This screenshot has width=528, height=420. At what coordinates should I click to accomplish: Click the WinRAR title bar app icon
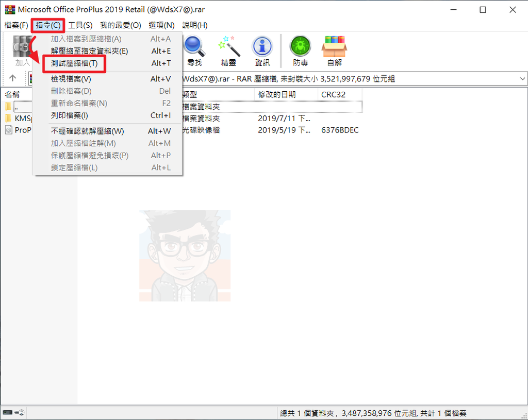tap(10, 9)
